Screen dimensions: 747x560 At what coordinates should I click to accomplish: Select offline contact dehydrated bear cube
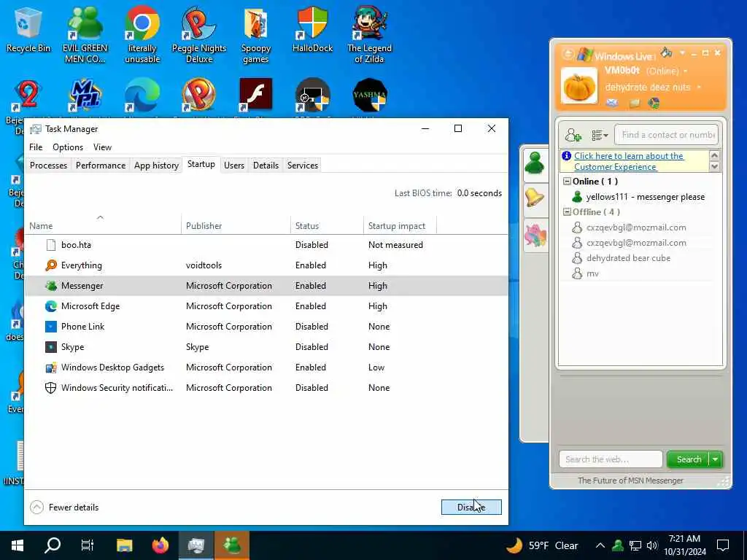(622, 258)
